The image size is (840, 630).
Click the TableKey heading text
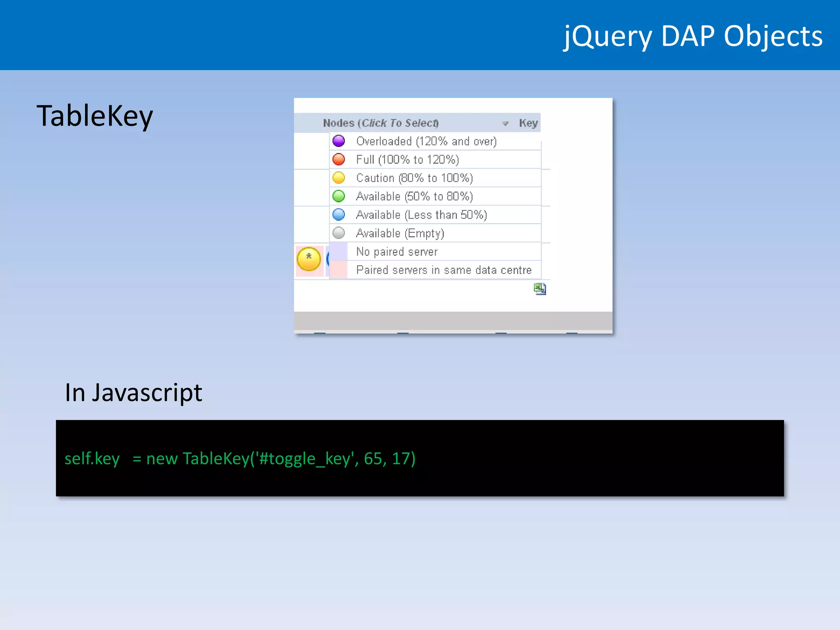click(95, 116)
